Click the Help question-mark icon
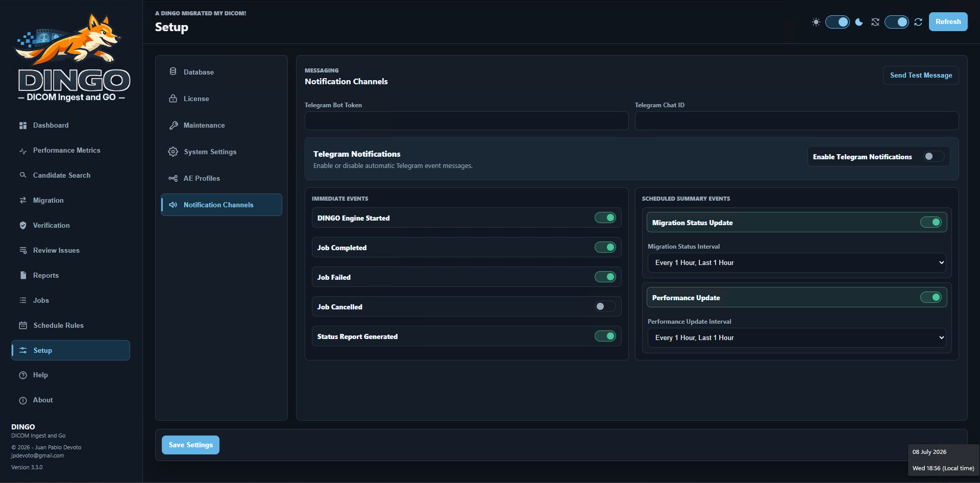The width and height of the screenshot is (980, 483). (x=23, y=375)
